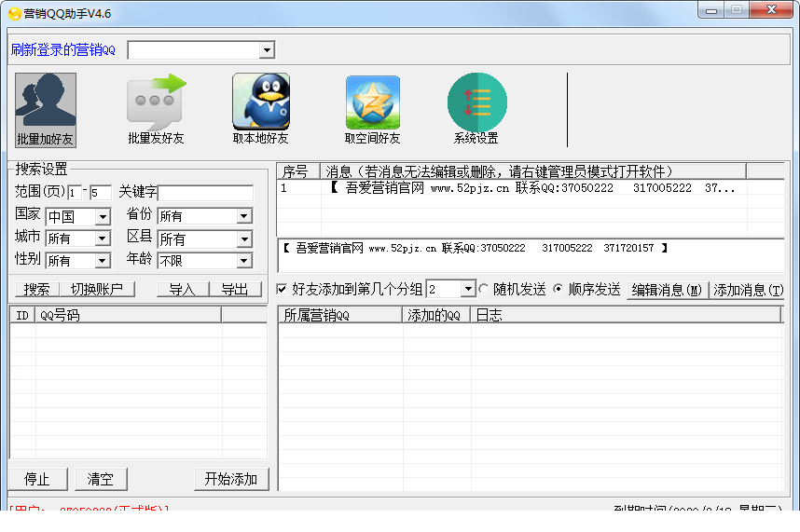Click the 序号 column header

(298, 171)
